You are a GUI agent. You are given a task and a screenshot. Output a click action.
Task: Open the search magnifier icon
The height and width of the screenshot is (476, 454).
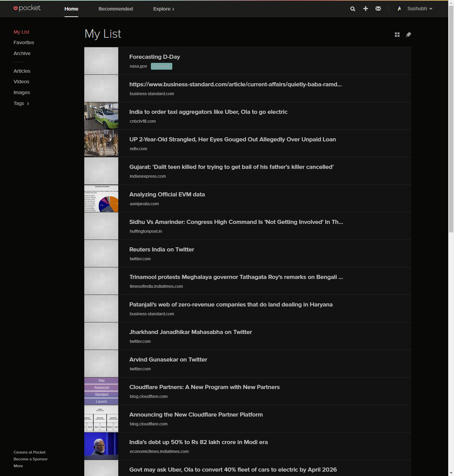pos(353,9)
